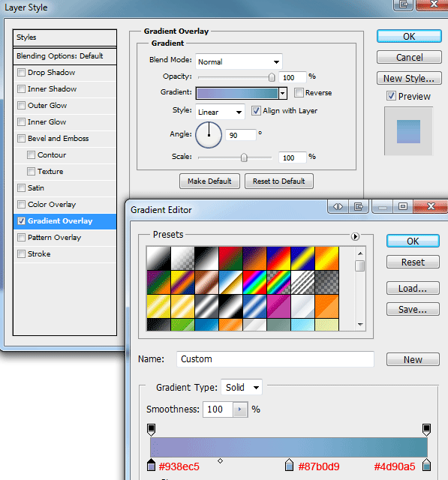The width and height of the screenshot is (448, 480).
Task: Click the gradient Name input field
Action: tap(275, 358)
